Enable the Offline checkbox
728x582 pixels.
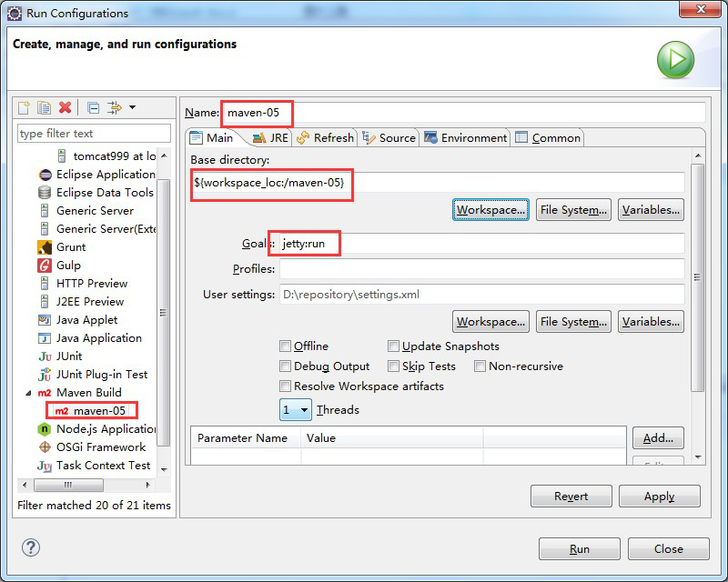(x=286, y=346)
